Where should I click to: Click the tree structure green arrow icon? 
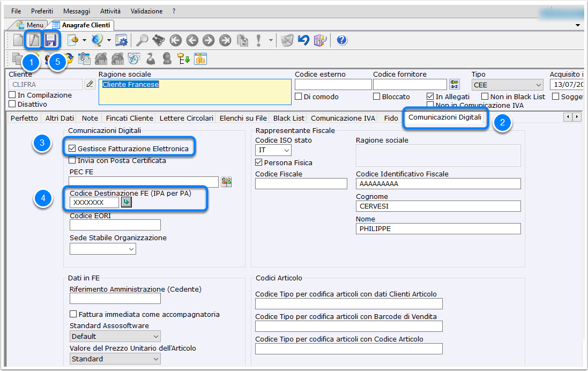(184, 59)
